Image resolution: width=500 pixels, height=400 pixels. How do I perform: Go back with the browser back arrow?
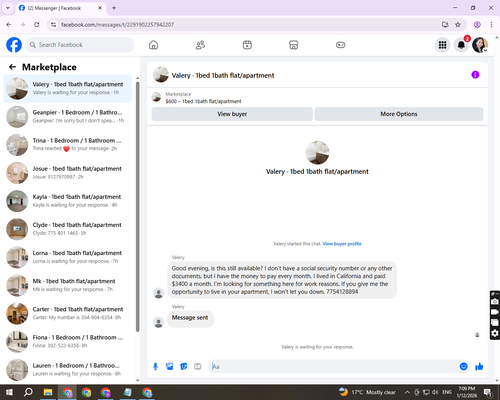(x=9, y=25)
